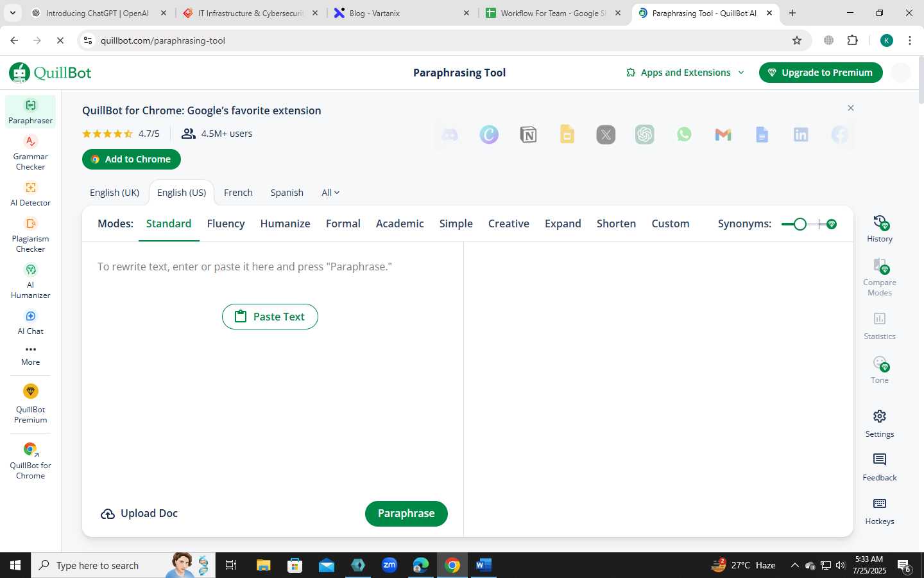Switch to the Blog - Vartanix tab

coord(402,13)
